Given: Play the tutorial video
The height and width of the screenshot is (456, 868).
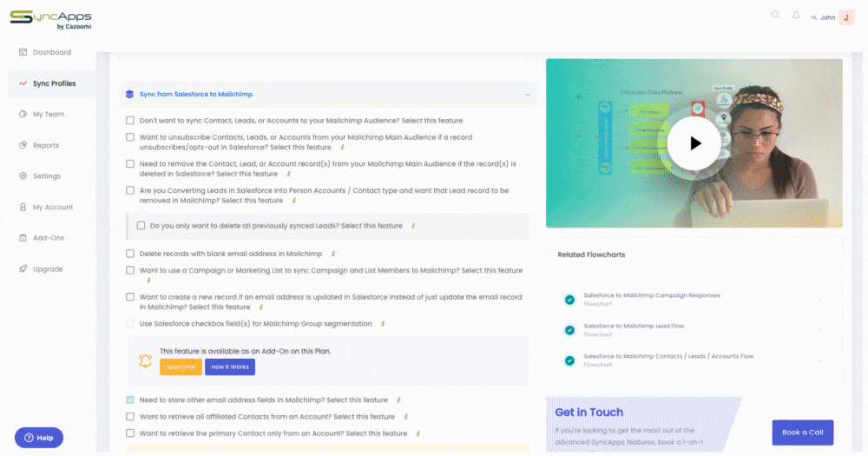Looking at the screenshot, I should (694, 143).
